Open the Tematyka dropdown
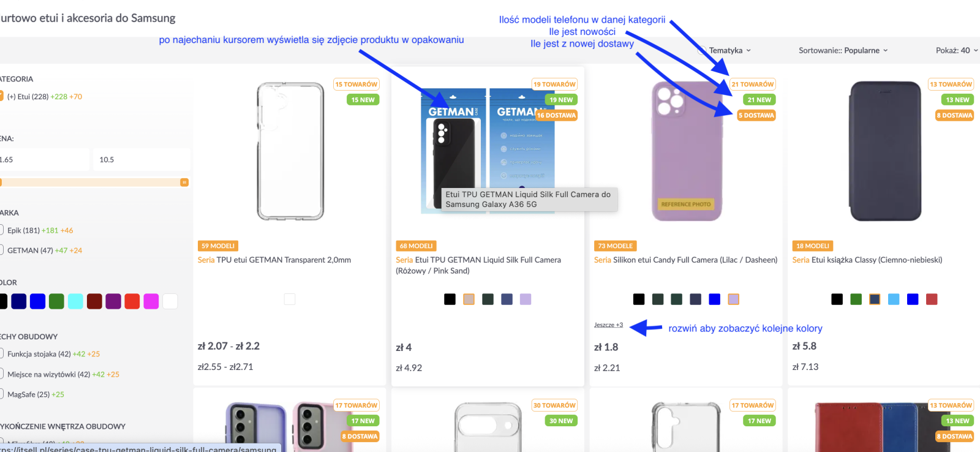The height and width of the screenshot is (452, 980). (x=729, y=50)
